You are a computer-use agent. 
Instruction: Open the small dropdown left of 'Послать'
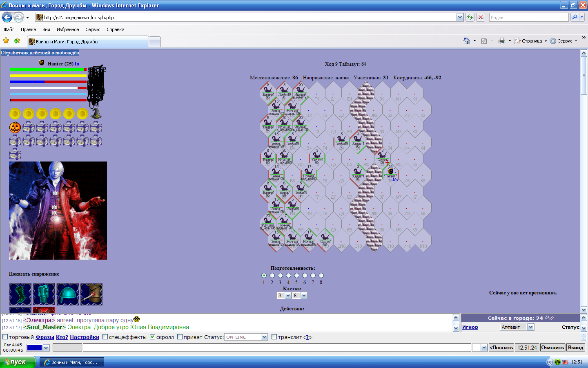[x=480, y=348]
